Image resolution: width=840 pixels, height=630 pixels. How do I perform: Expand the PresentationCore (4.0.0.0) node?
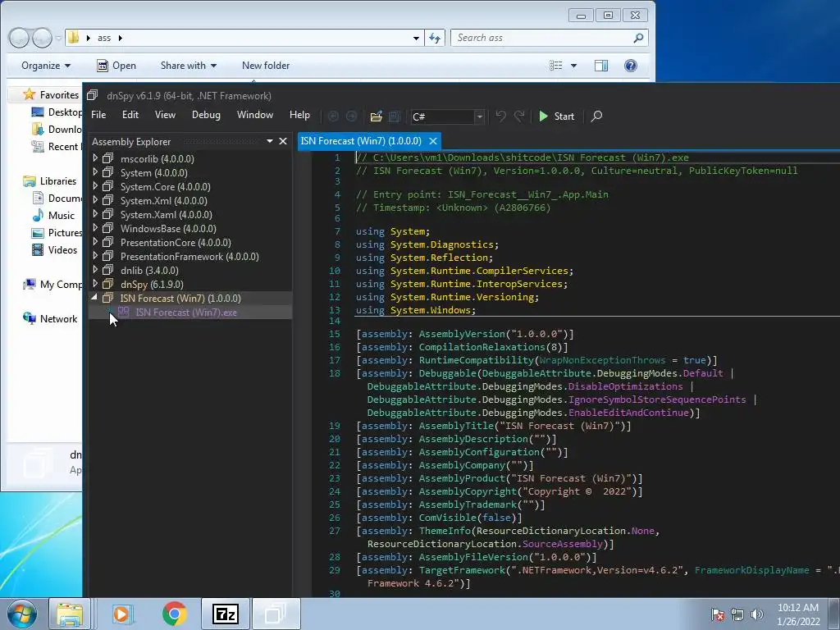(x=95, y=242)
